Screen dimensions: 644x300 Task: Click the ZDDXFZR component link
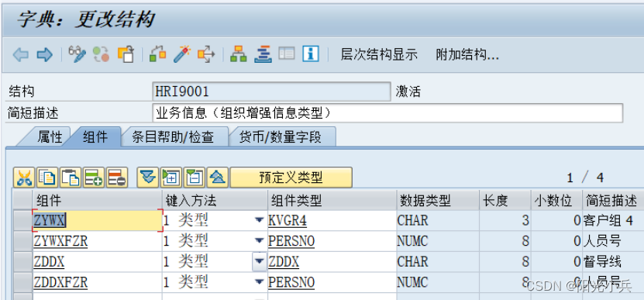(x=60, y=282)
